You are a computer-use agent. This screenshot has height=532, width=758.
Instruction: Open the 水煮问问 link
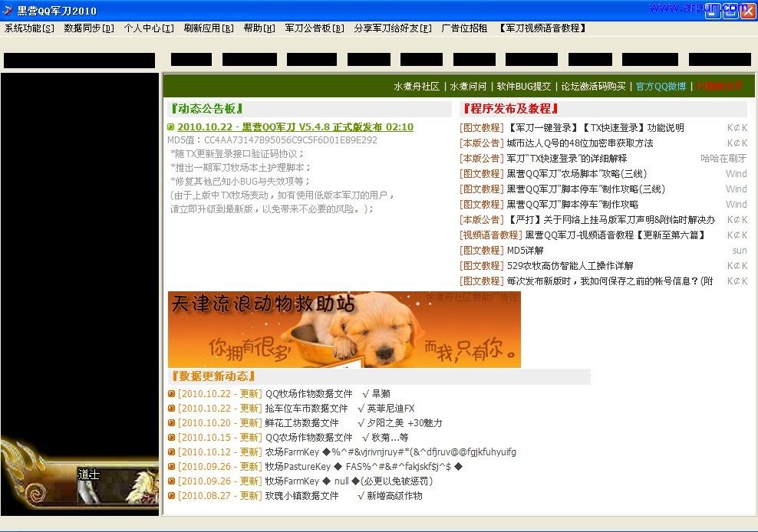click(x=468, y=87)
